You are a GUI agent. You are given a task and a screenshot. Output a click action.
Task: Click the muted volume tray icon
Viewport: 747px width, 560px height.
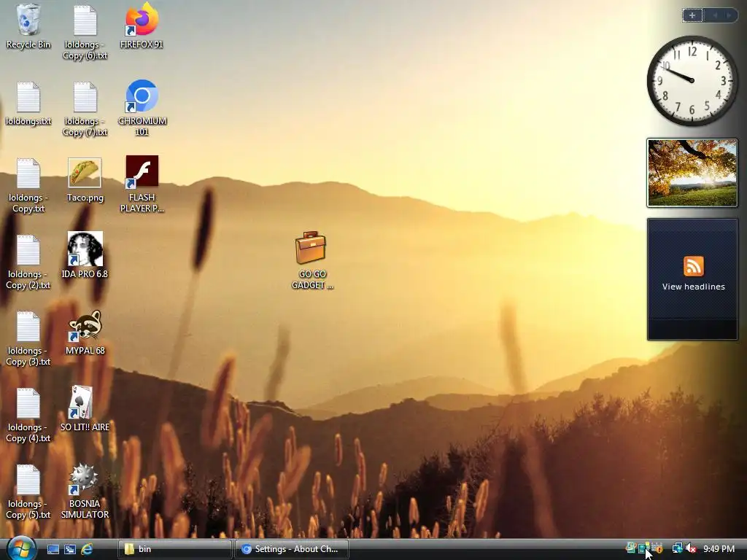click(692, 548)
